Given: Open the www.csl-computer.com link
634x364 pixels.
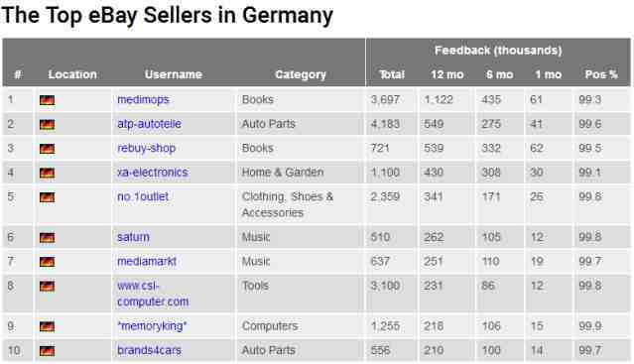Looking at the screenshot, I should pos(153,294).
